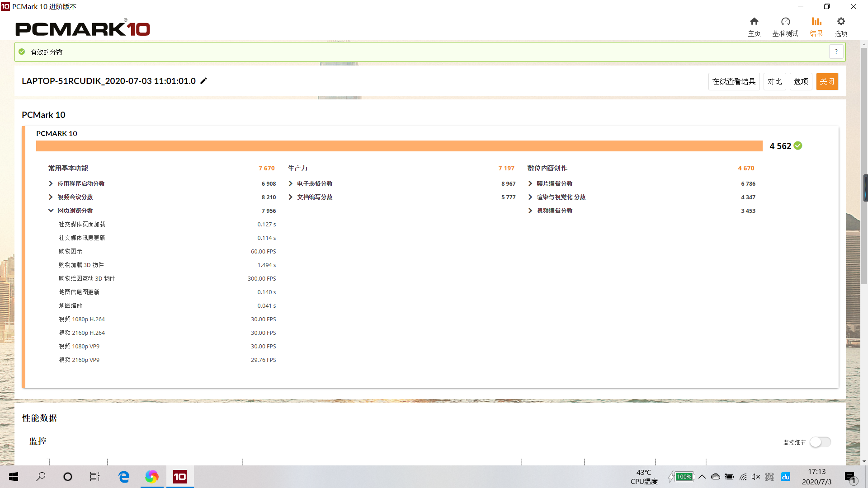Viewport: 868px width, 488px height.
Task: Click 在线查看结果 button
Action: [734, 81]
